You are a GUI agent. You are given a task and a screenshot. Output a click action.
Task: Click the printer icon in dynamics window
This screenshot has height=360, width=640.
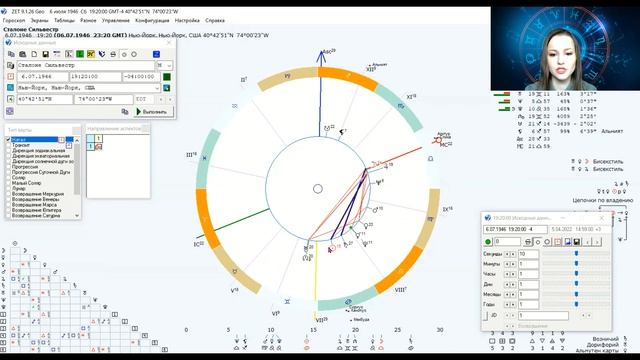tap(528, 242)
